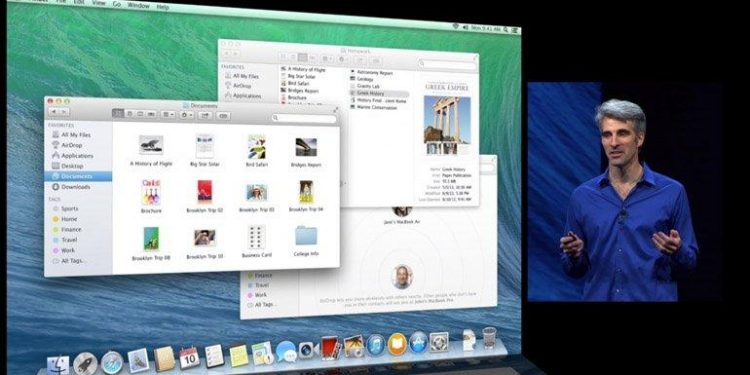Open the Trash in the Dock
This screenshot has width=750, height=375.
click(x=489, y=338)
